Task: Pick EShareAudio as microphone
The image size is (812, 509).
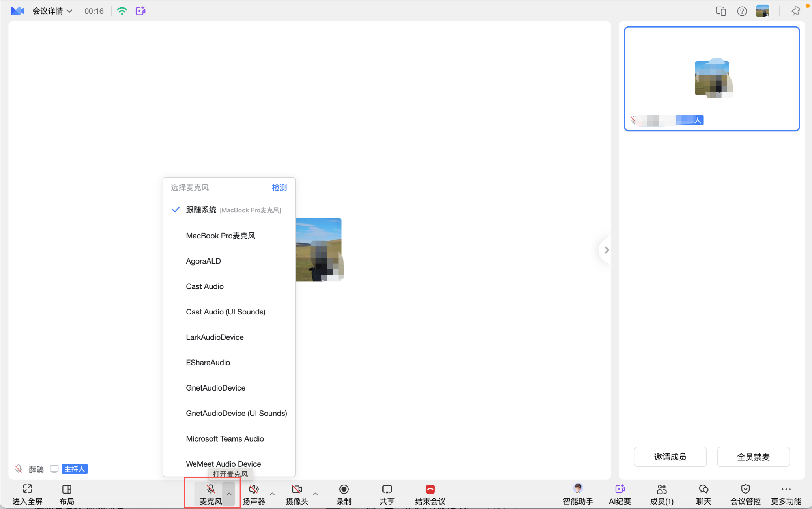Action: pos(229,363)
